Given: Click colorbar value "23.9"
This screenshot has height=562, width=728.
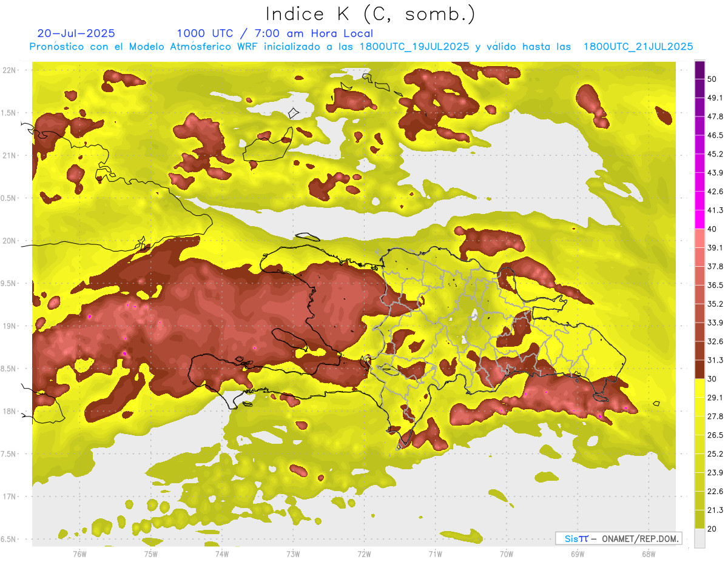Looking at the screenshot, I should pos(715,472).
